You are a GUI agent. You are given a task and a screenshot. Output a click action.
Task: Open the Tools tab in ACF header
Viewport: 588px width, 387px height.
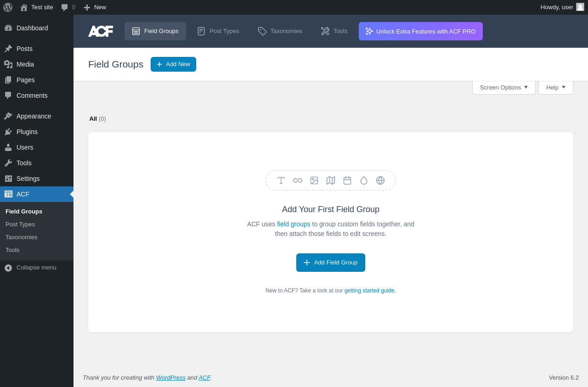tap(334, 31)
